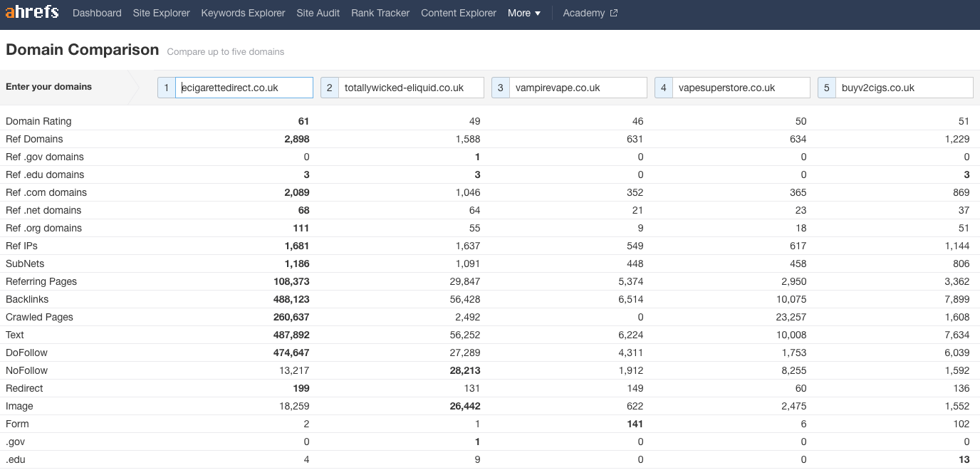Click the DoFollow row label

[26, 353]
